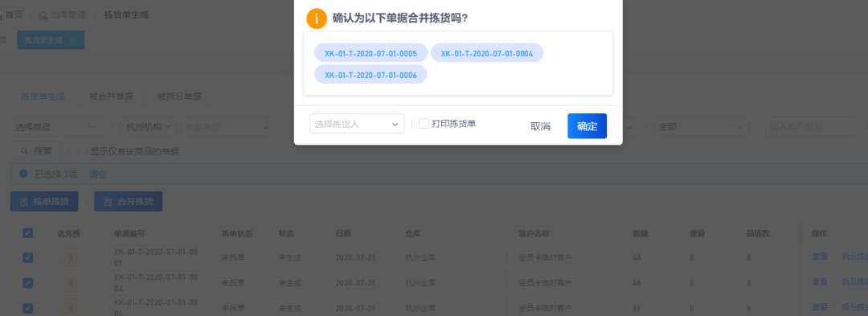
Task: Click 清空 to clear selection
Action: point(98,174)
